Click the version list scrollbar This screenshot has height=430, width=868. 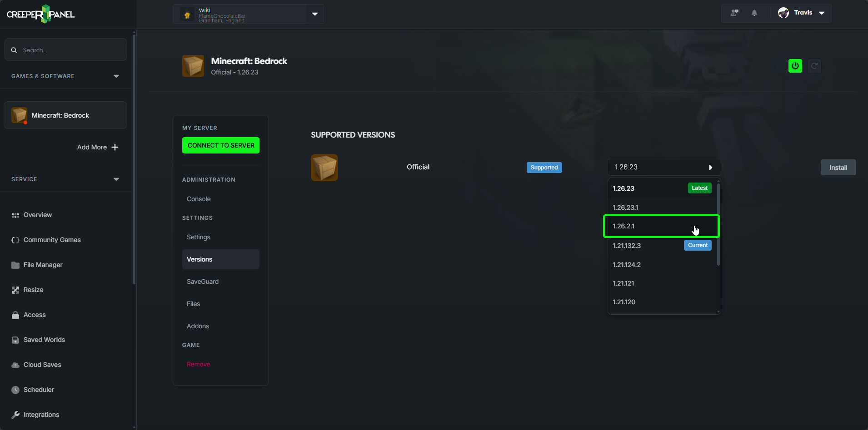tap(718, 224)
